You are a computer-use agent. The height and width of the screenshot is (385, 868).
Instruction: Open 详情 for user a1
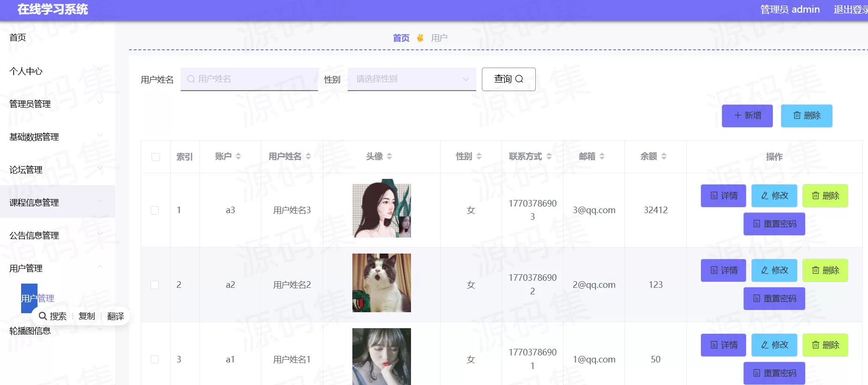pos(723,345)
